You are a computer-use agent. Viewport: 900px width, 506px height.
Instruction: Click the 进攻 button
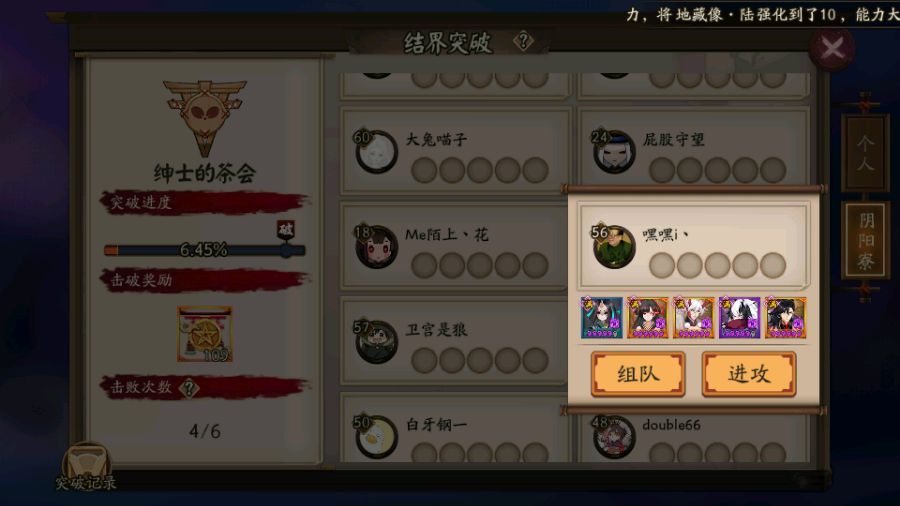point(748,374)
